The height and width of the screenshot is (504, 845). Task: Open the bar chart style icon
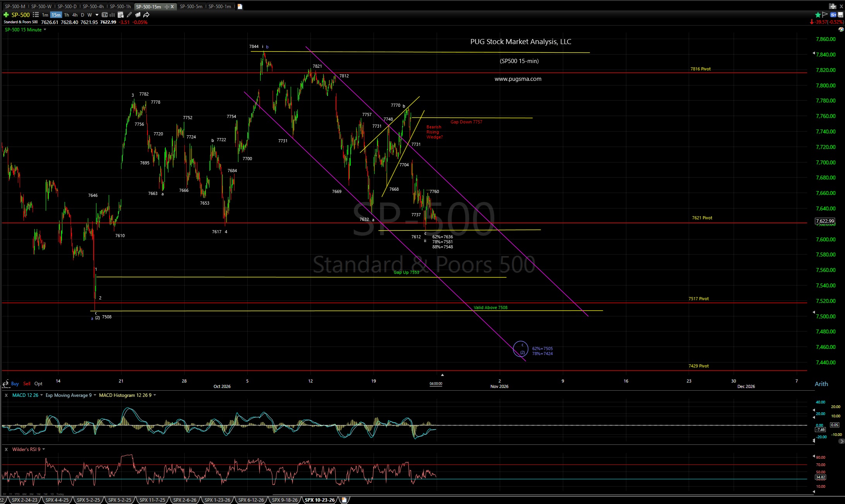pos(112,15)
